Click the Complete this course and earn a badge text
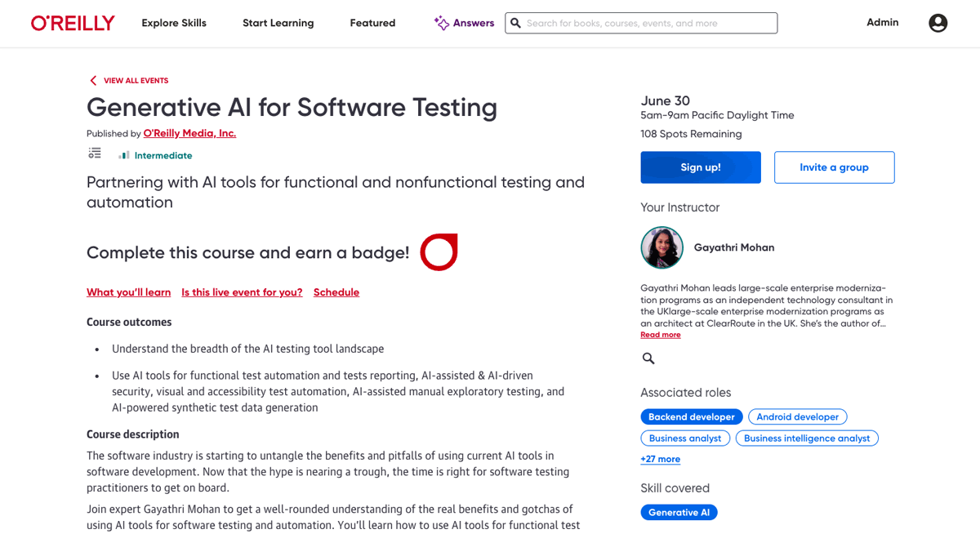This screenshot has height=534, width=980. click(248, 253)
